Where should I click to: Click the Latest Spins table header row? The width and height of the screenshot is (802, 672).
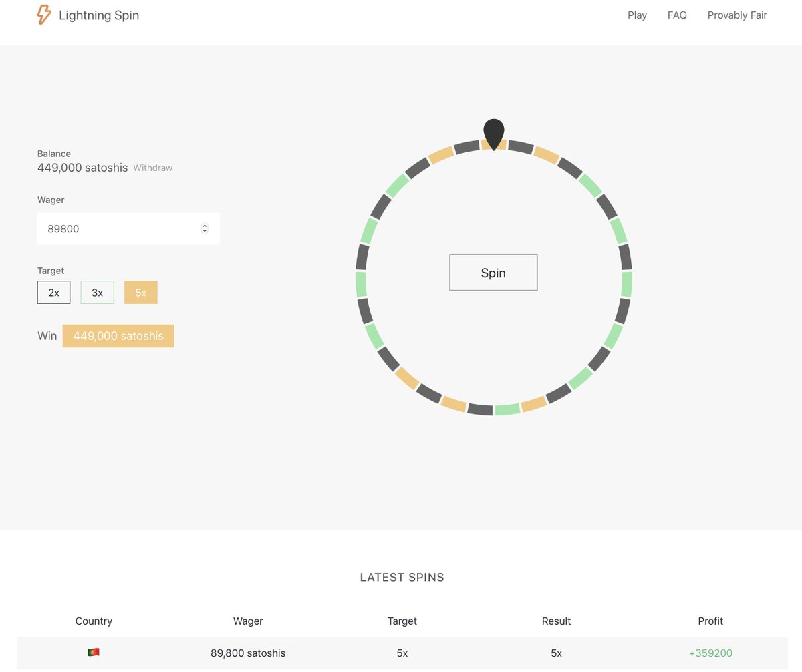point(402,621)
